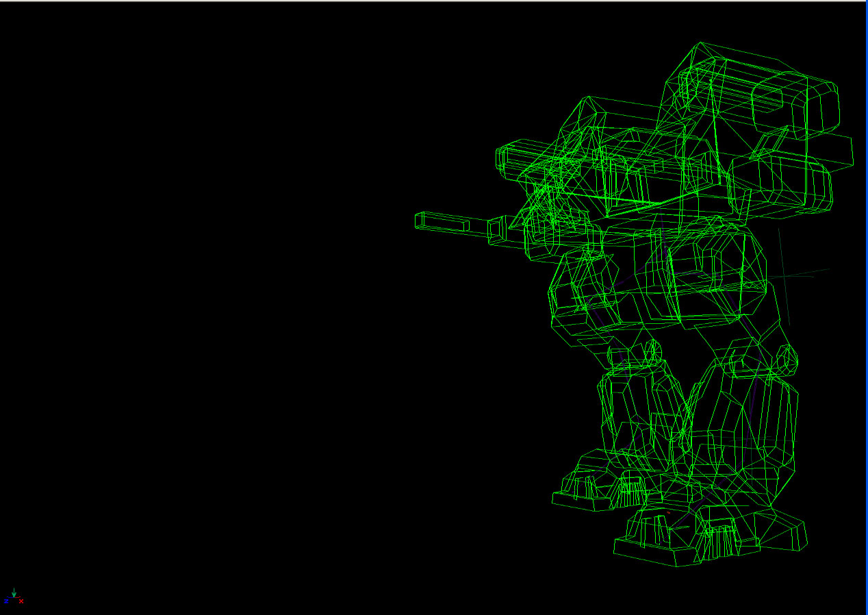Select the green wireframe mech model
868x615 pixels.
[635, 304]
